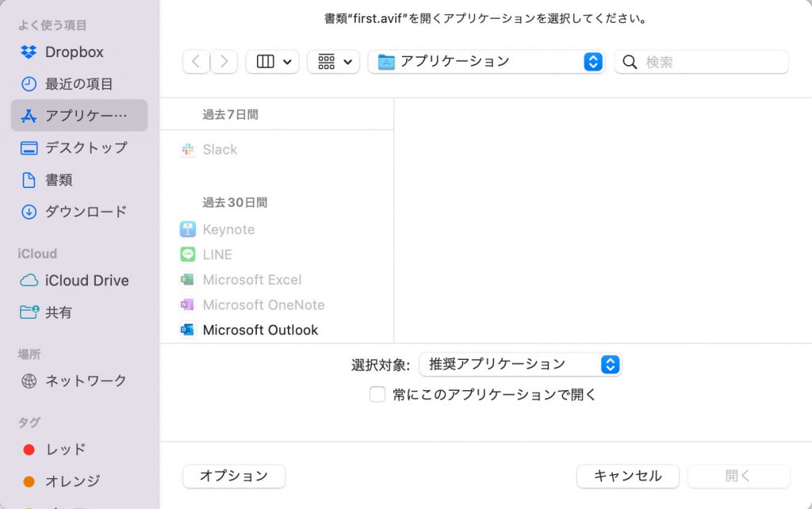Viewport: 812px width, 509px height.
Task: Click the 開く button
Action: click(x=738, y=476)
